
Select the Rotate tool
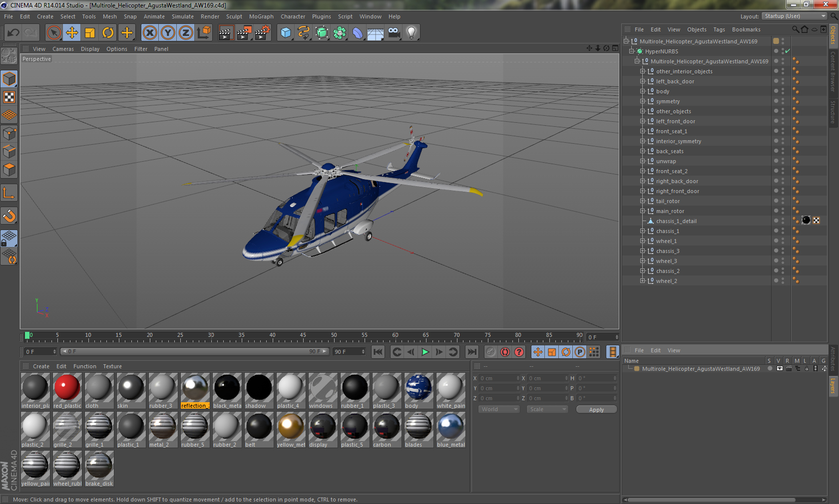[108, 33]
